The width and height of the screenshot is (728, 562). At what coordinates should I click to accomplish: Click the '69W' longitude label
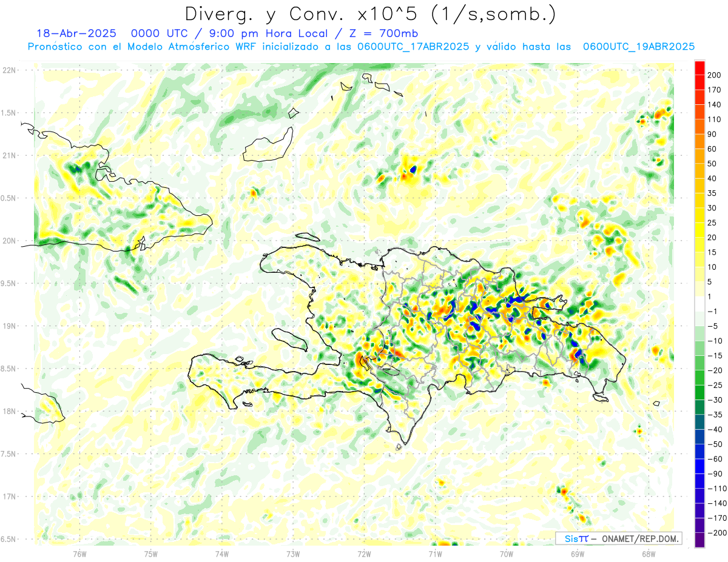[x=578, y=554]
